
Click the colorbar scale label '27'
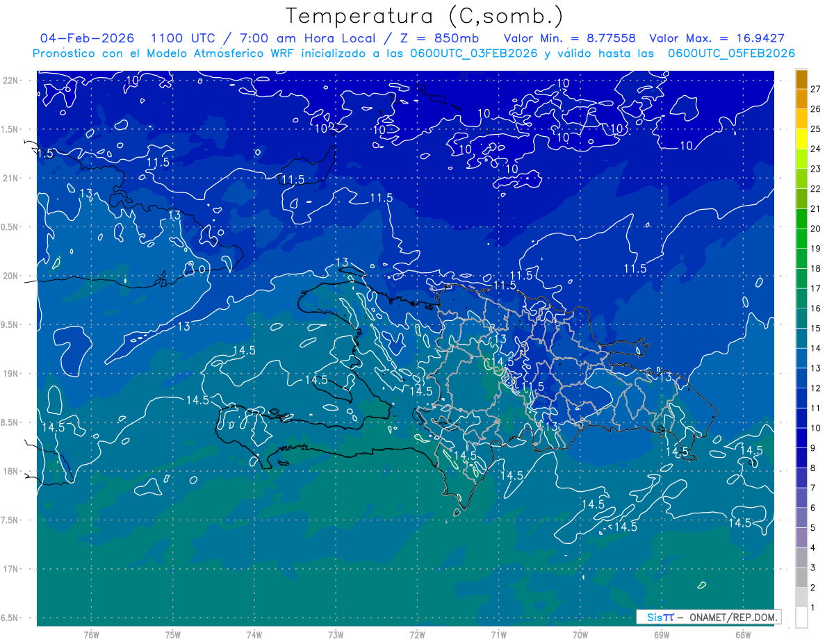[x=816, y=89]
